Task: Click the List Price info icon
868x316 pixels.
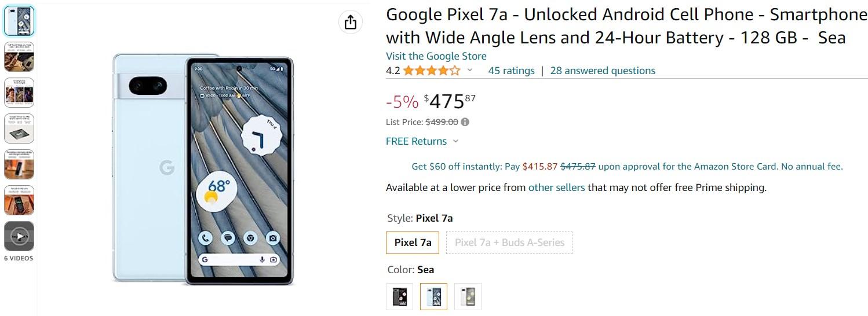Action: pos(465,122)
